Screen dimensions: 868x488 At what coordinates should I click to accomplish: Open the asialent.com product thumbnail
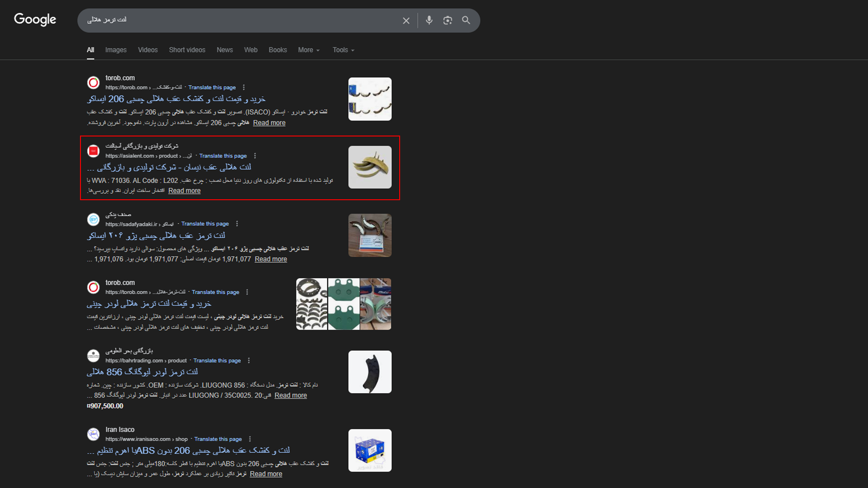(370, 167)
